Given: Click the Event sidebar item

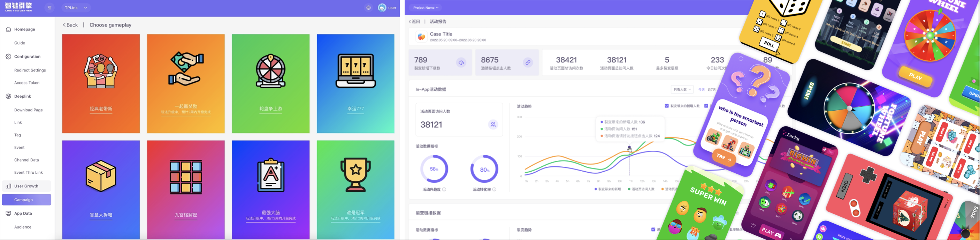Looking at the screenshot, I should click(20, 148).
